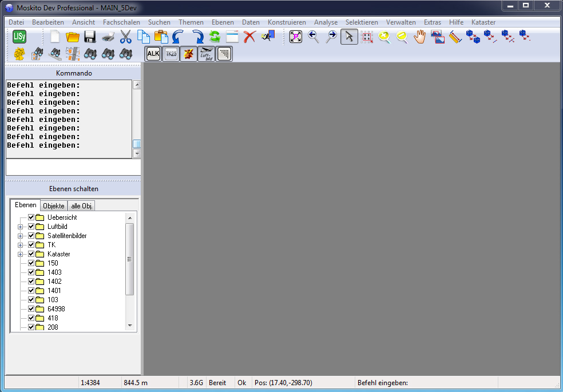Click the yellow Germany map icon

pos(19,54)
